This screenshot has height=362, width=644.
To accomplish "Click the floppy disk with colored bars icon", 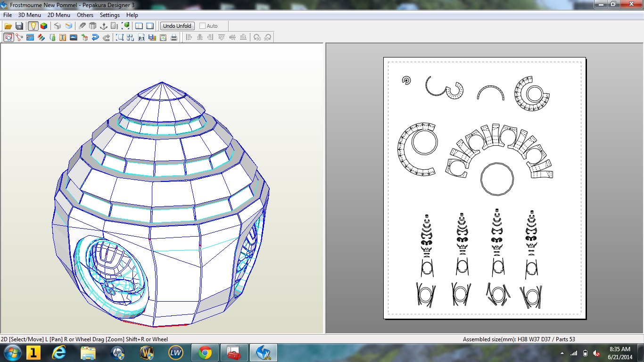I will (152, 37).
